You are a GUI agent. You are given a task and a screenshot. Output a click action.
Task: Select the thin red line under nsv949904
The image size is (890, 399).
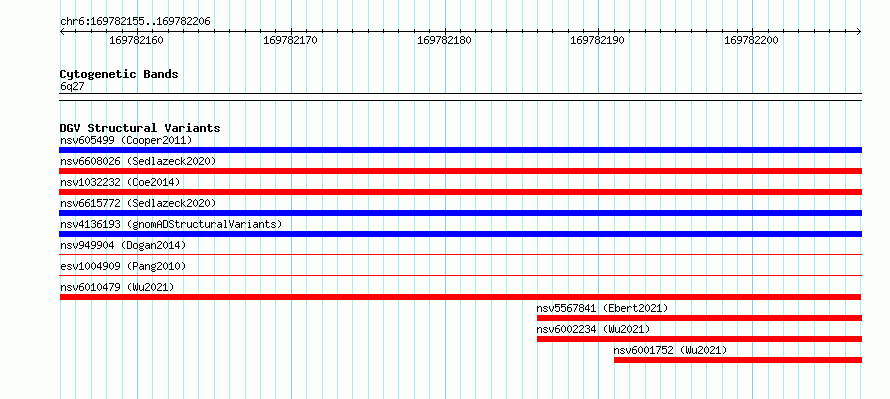coord(460,254)
